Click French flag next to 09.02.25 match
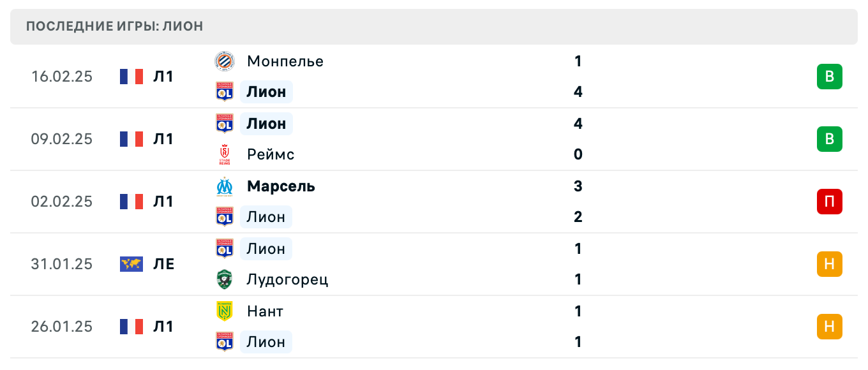The height and width of the screenshot is (370, 868). coord(131,139)
